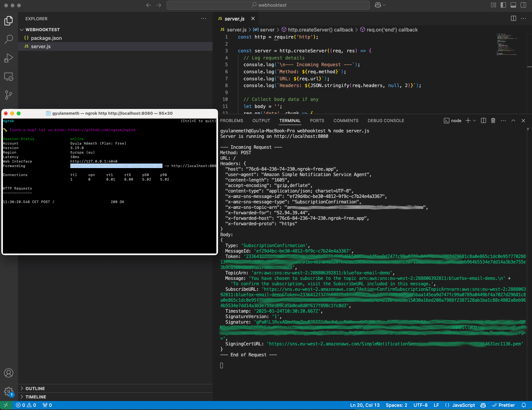Viewport: 532px width, 410px height.
Task: Open the terminal profile dropdown arrow
Action: click(x=474, y=120)
